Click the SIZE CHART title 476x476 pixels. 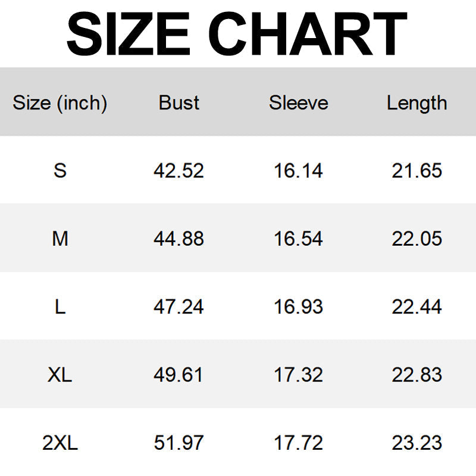click(x=237, y=33)
